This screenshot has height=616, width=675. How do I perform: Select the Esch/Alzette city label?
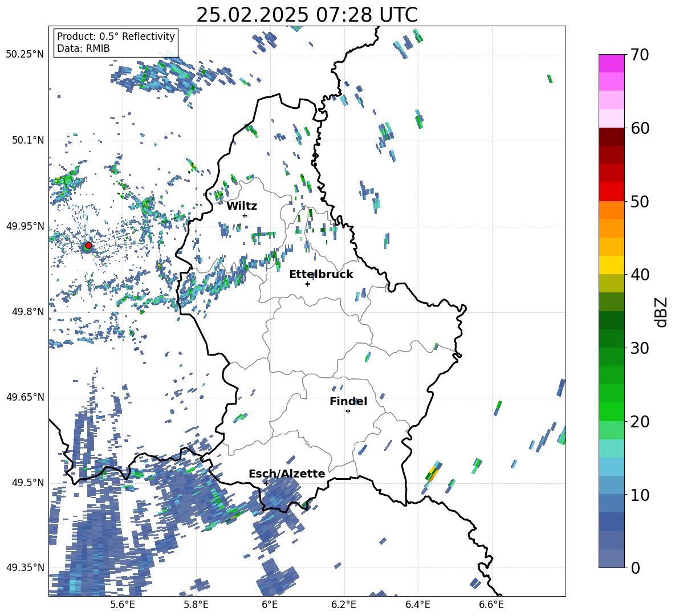point(287,474)
